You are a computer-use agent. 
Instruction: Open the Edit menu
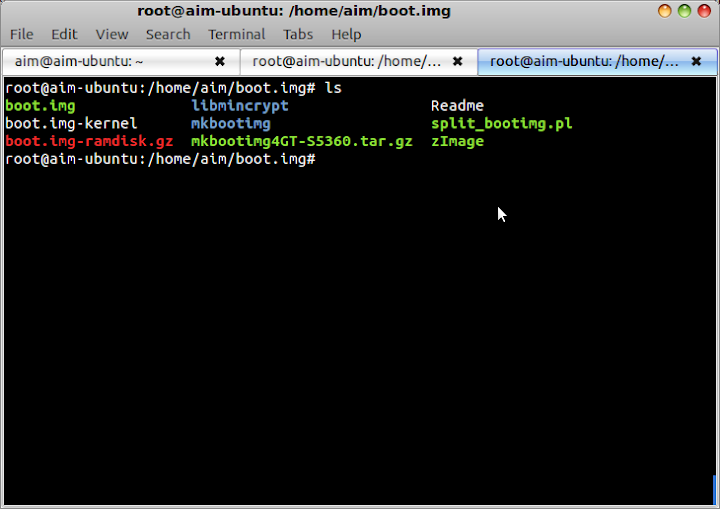64,34
